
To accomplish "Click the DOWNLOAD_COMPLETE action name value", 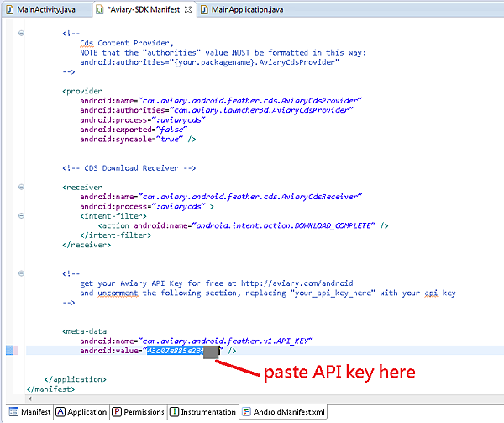I will tap(284, 225).
